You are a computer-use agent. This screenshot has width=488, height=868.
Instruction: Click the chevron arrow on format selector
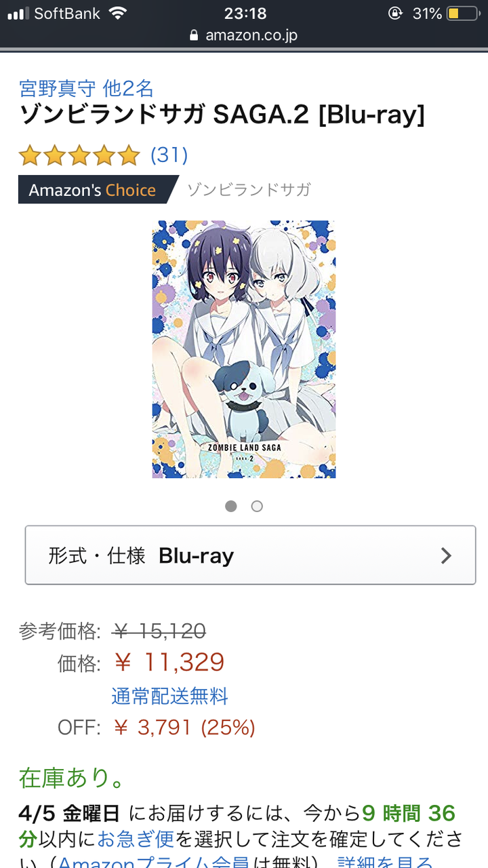click(x=446, y=556)
